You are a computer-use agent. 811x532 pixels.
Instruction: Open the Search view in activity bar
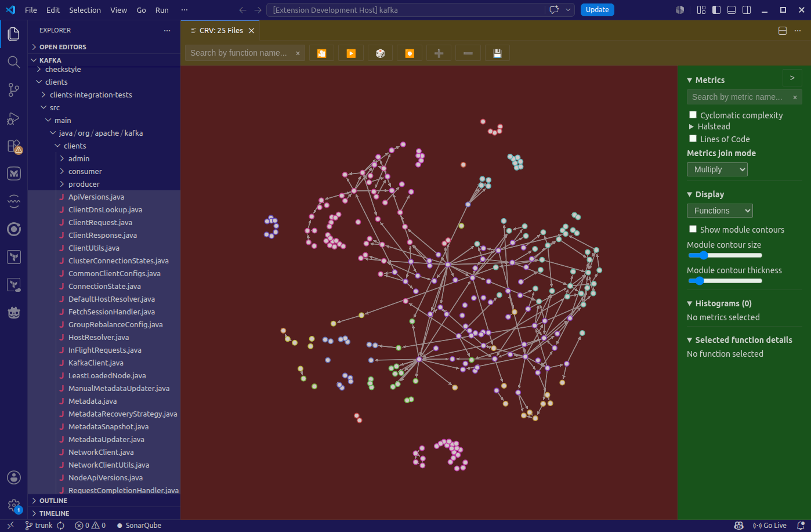(14, 62)
